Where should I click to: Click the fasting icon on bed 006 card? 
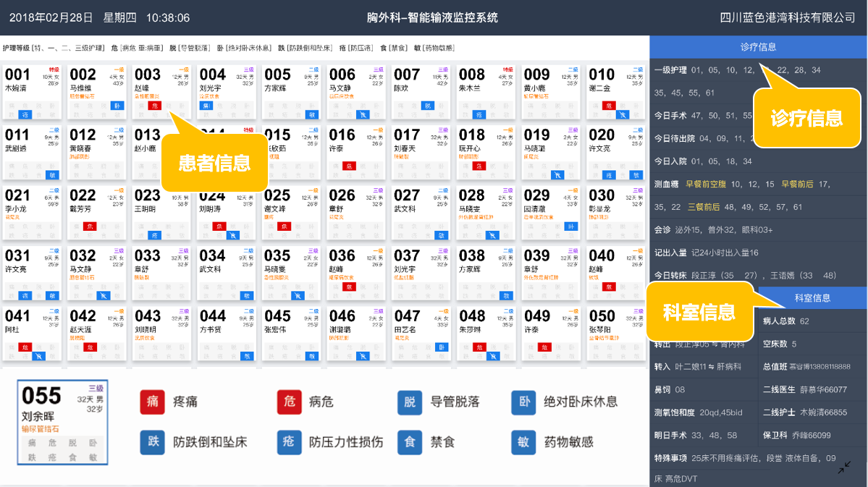click(x=363, y=114)
